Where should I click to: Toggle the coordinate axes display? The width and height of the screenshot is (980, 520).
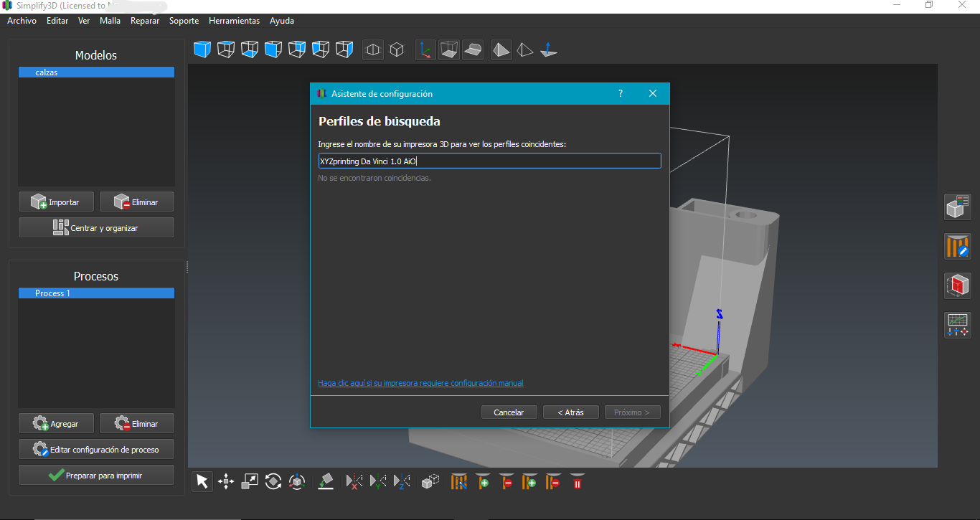coord(425,49)
